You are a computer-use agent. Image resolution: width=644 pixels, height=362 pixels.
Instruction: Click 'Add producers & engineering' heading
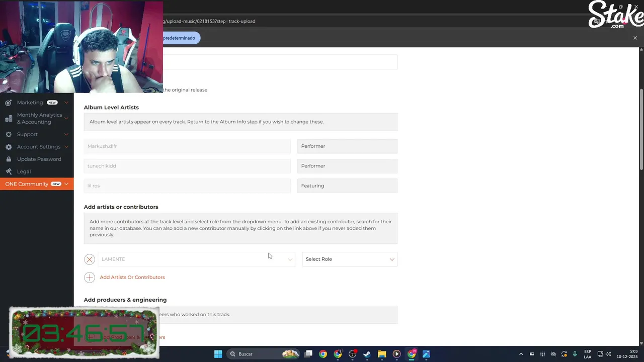(x=125, y=300)
